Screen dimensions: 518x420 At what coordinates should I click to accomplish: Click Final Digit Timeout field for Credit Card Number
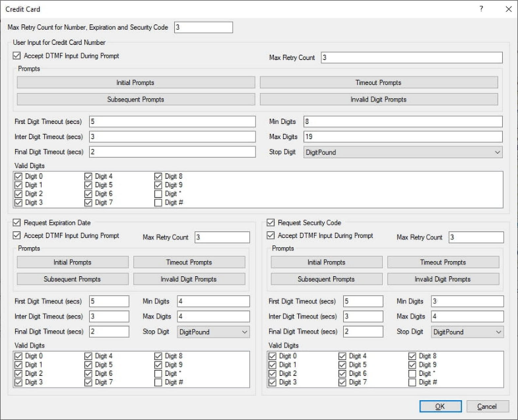click(173, 152)
